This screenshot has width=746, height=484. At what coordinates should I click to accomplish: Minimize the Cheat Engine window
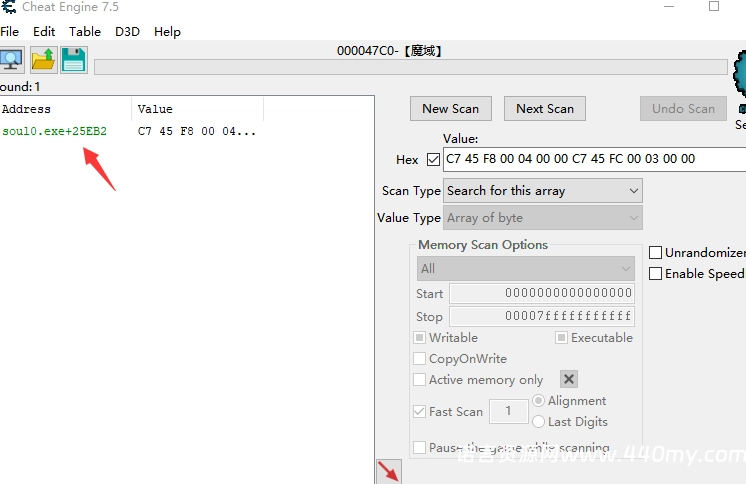(669, 7)
